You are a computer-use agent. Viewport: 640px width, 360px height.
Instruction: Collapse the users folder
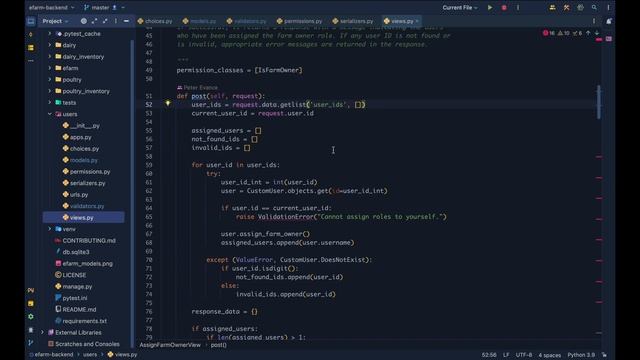point(50,114)
